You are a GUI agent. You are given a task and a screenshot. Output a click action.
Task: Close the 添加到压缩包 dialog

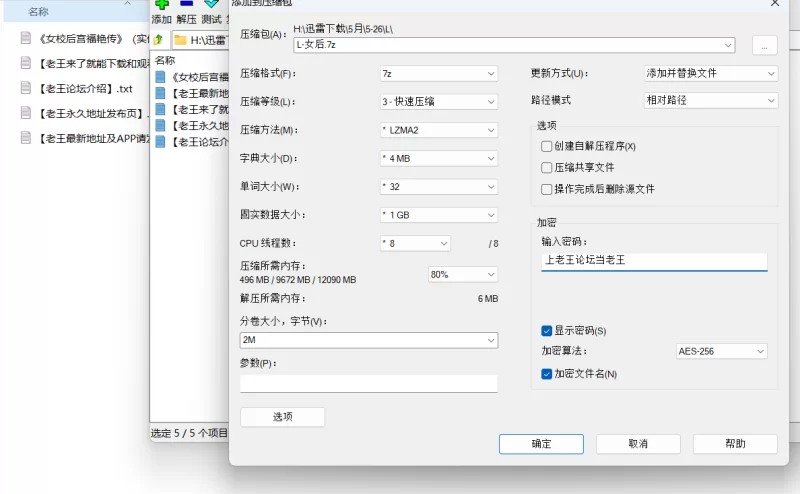[775, 3]
